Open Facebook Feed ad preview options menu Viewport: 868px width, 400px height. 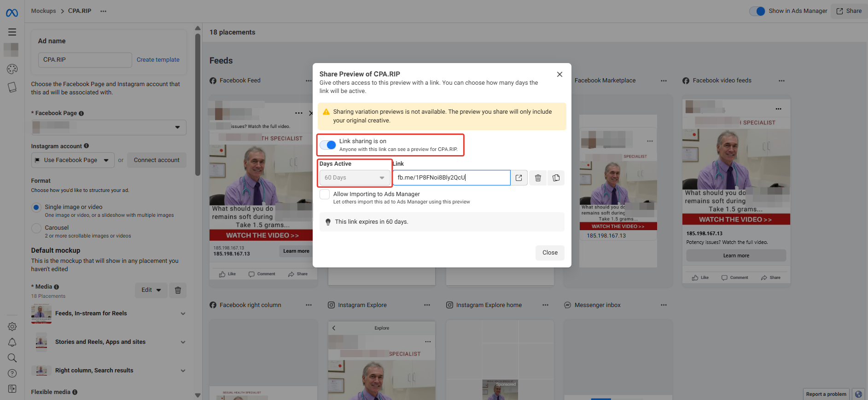[298, 113]
